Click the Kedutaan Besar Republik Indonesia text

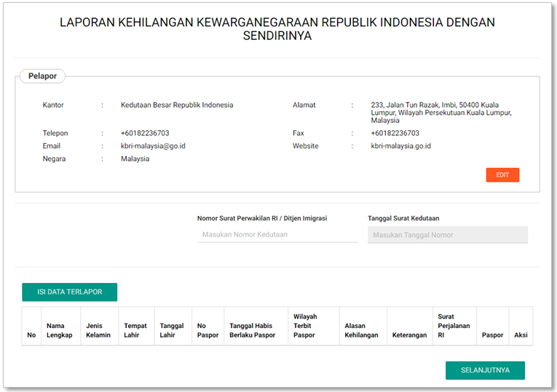click(x=177, y=105)
